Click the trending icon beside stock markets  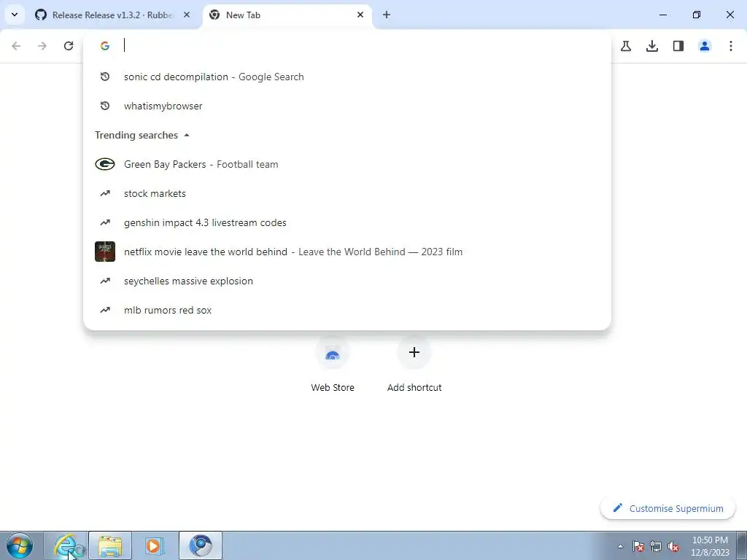[105, 193]
